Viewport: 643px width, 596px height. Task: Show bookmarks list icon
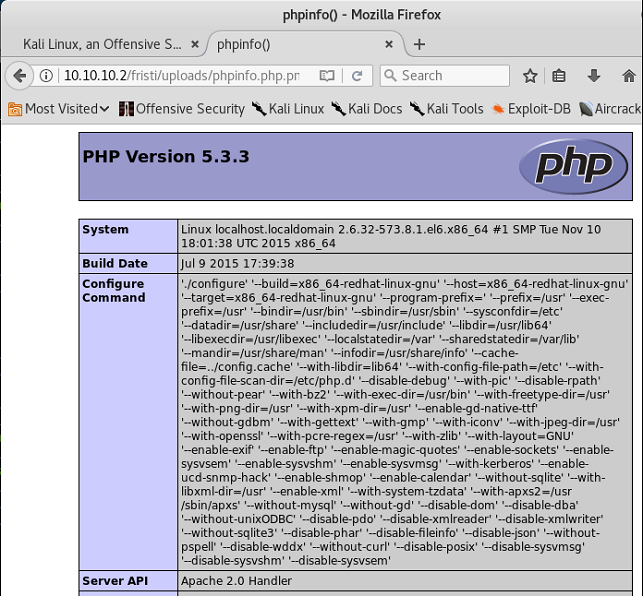pyautogui.click(x=559, y=75)
